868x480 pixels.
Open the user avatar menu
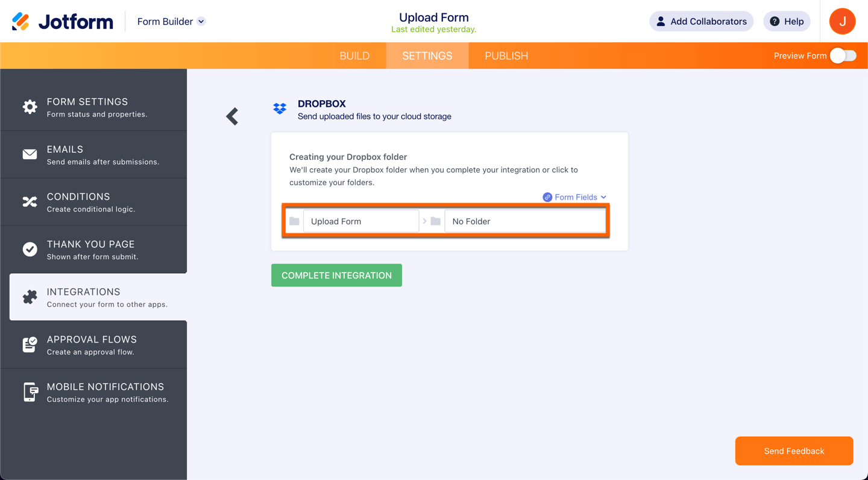(x=842, y=22)
